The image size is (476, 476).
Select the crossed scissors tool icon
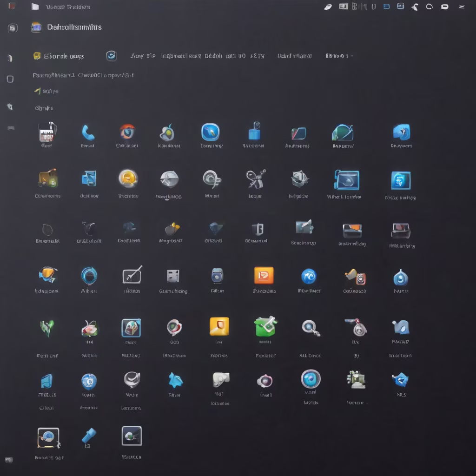tap(255, 179)
